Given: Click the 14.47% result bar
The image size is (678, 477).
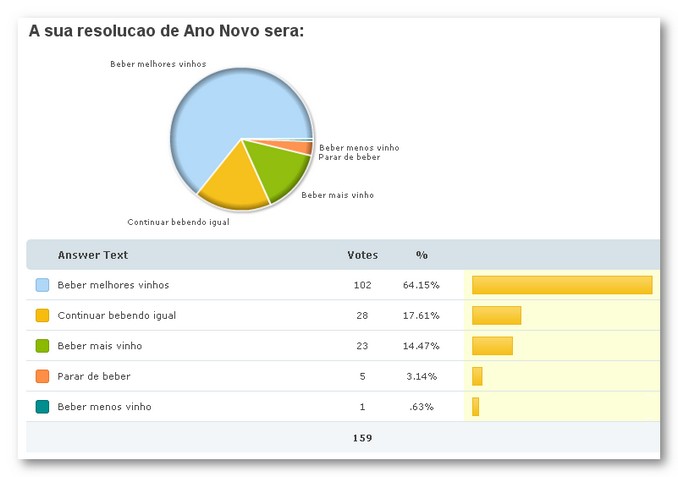Looking at the screenshot, I should [492, 346].
